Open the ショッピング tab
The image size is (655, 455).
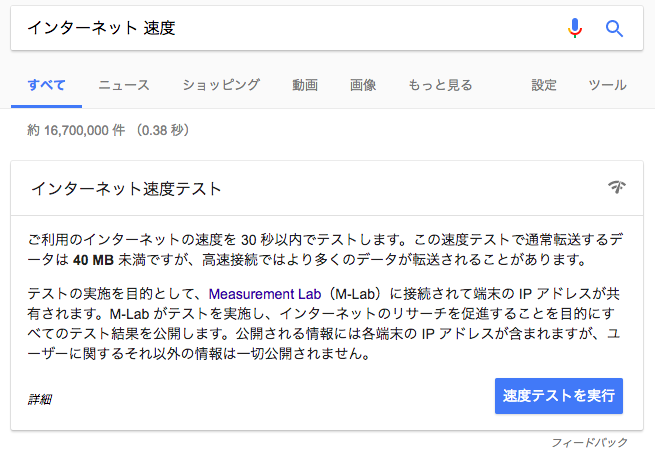221,85
